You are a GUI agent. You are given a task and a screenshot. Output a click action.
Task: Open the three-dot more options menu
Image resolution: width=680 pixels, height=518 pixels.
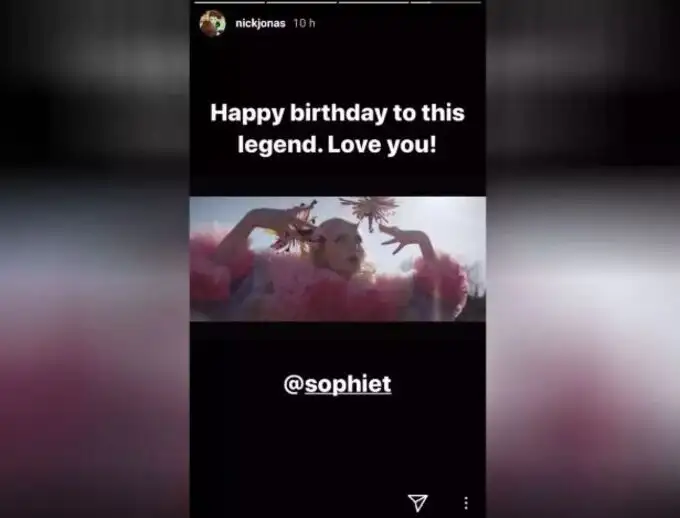coord(466,503)
